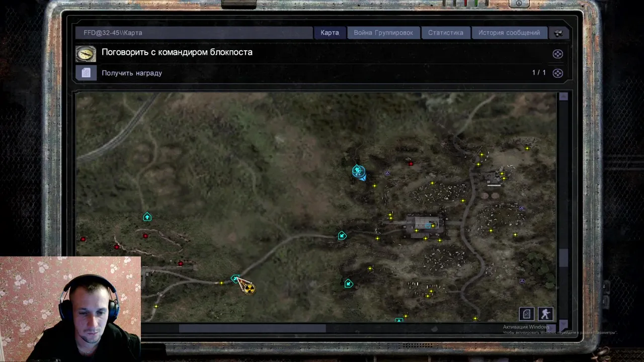644x362 pixels.
Task: Open the Война Группировок tab
Action: [x=383, y=33]
